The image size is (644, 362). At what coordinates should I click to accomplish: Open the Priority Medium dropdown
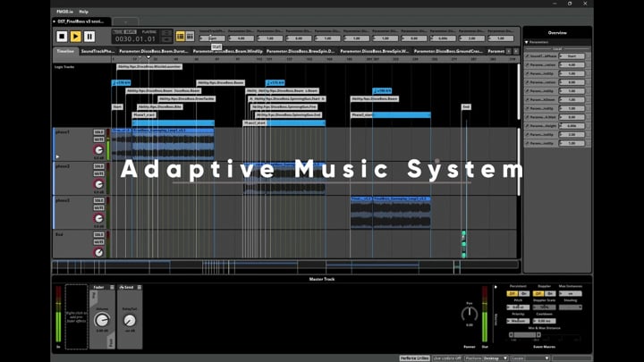click(x=519, y=321)
